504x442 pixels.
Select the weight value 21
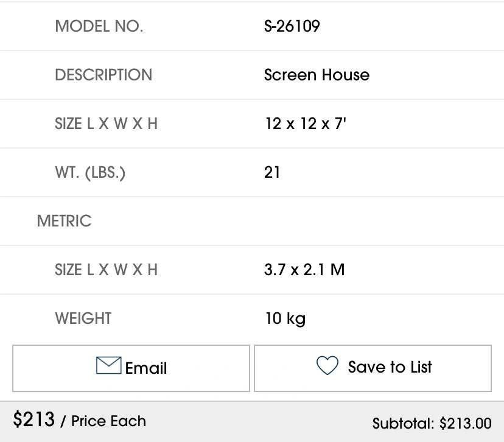click(x=272, y=172)
